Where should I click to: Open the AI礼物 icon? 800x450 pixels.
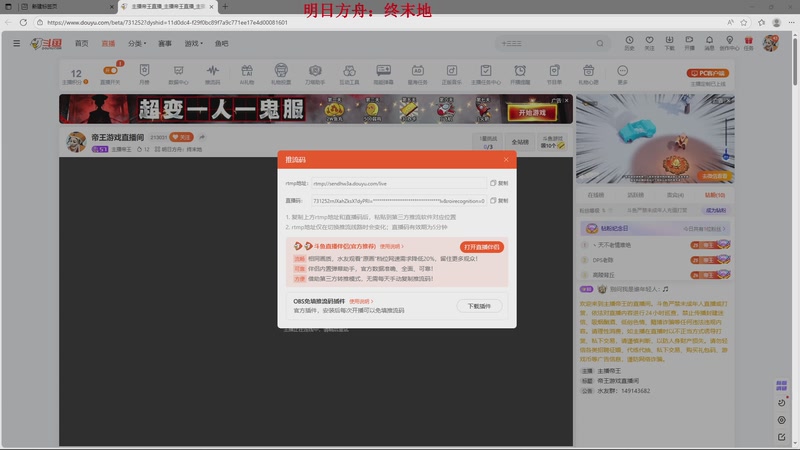click(247, 74)
